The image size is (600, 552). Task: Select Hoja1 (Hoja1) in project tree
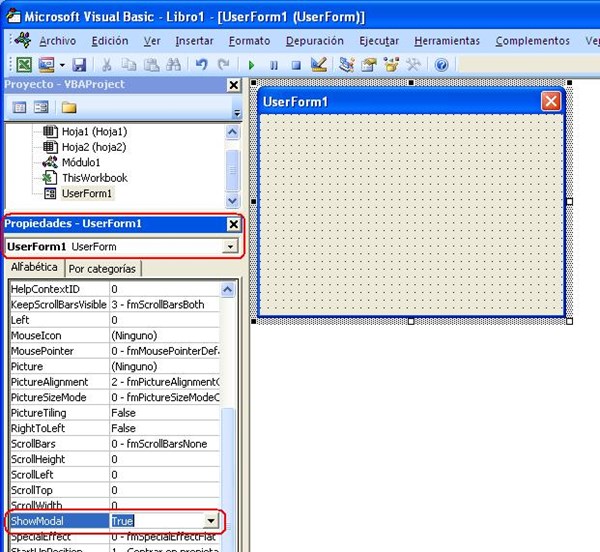pyautogui.click(x=94, y=132)
